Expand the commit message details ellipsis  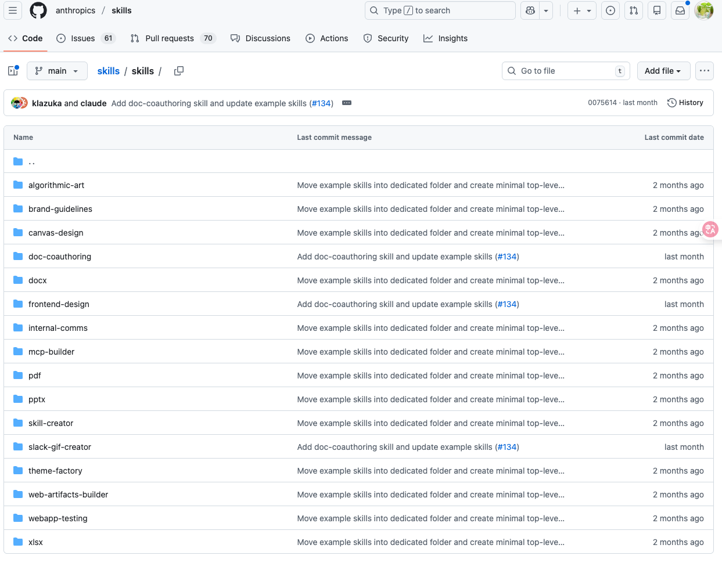[x=347, y=103]
